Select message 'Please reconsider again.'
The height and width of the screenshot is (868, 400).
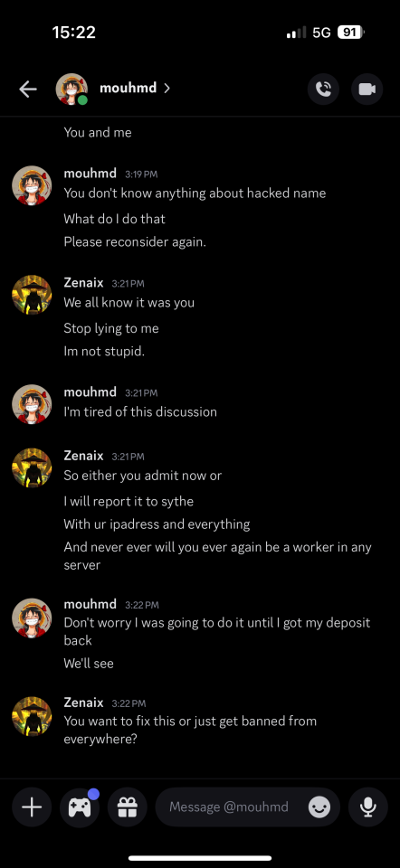tap(135, 242)
